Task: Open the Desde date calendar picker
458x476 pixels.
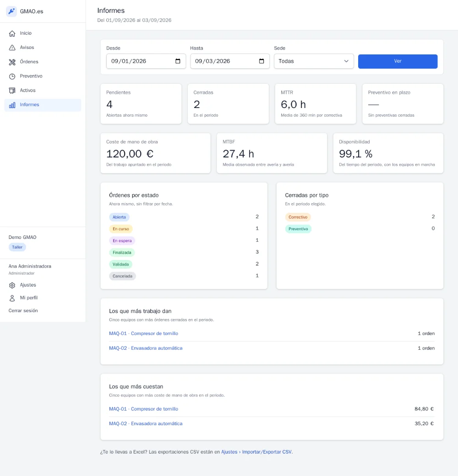Action: coord(178,61)
